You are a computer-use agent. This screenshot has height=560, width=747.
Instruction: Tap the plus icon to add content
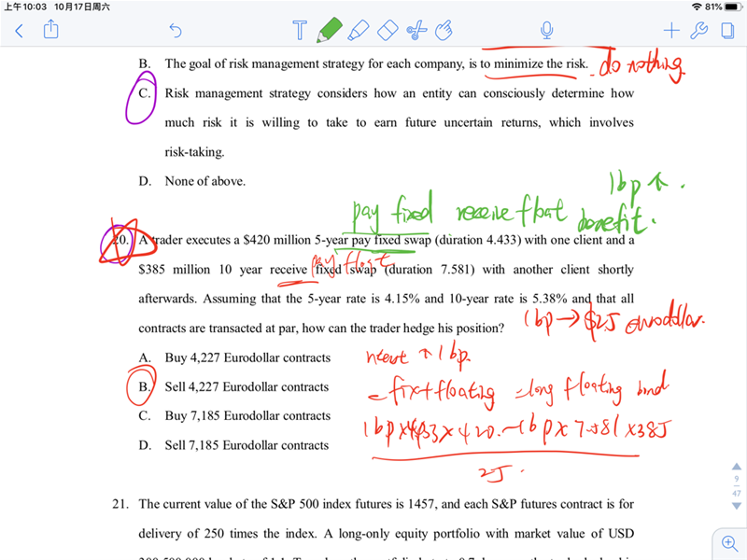pyautogui.click(x=669, y=31)
